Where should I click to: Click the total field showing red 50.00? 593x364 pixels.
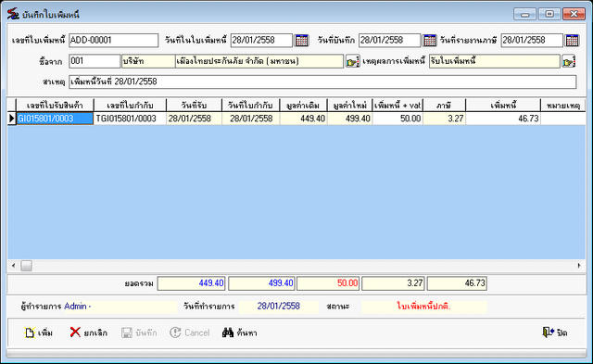pos(328,283)
